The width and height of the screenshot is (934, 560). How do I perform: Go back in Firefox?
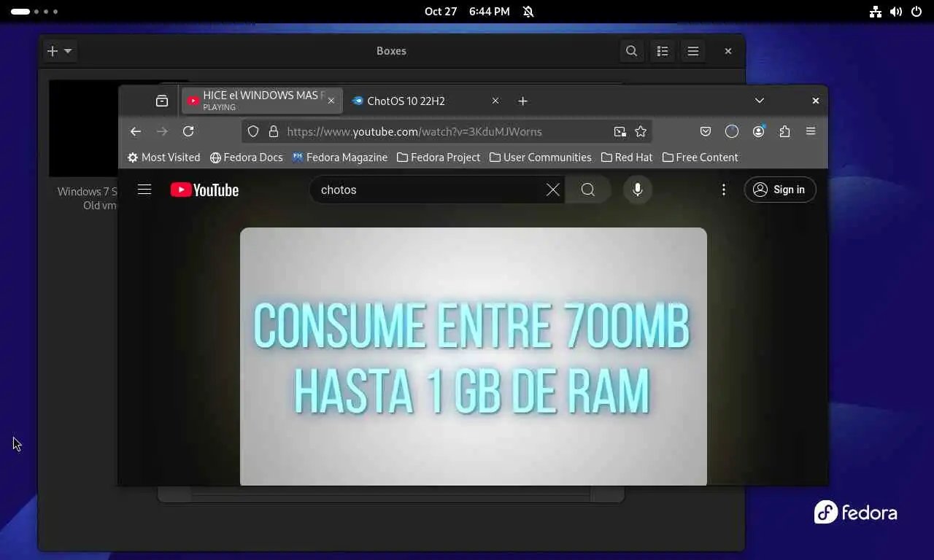[x=135, y=131]
